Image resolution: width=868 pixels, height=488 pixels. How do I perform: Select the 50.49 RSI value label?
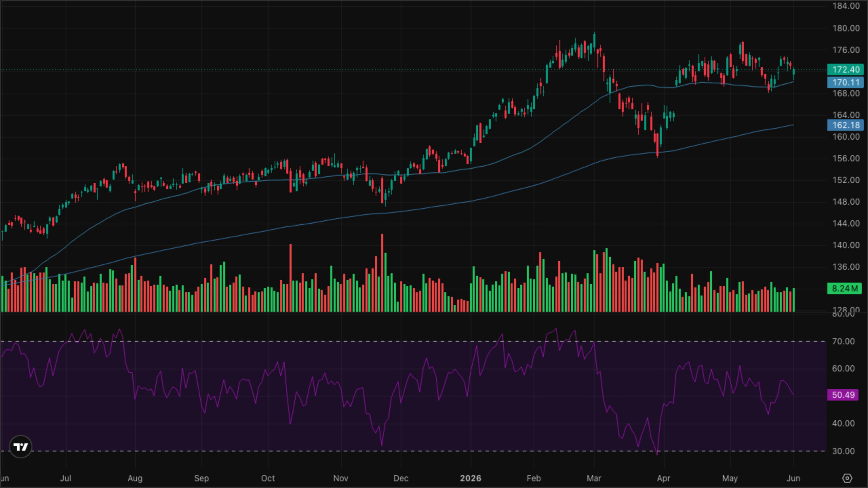point(843,395)
